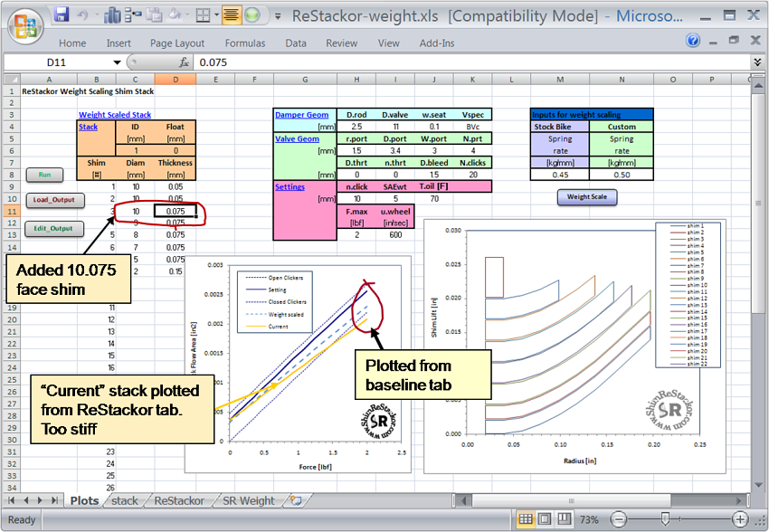This screenshot has height=532, width=769.
Task: Open the Add-Ins ribbon tab
Action: pyautogui.click(x=436, y=43)
